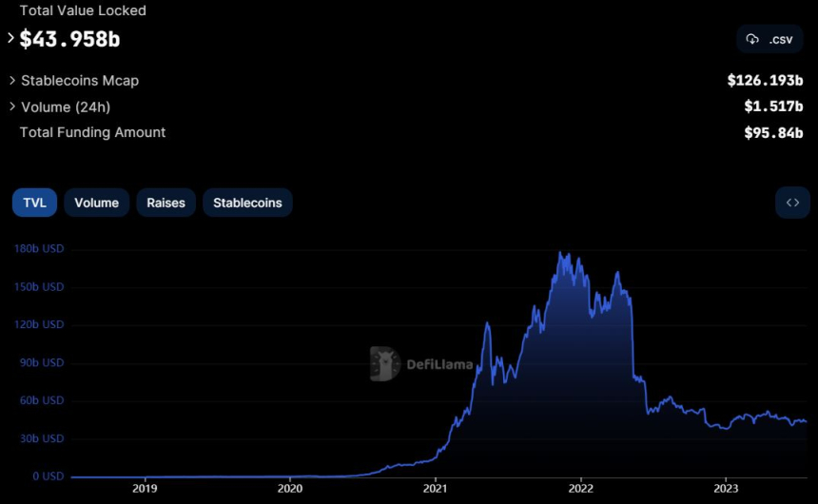The width and height of the screenshot is (818, 504).
Task: Click the 2021 label on the x-axis
Action: pos(435,488)
